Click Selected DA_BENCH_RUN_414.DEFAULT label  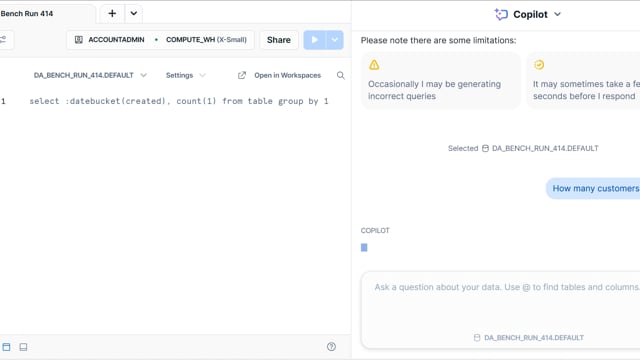coord(523,148)
